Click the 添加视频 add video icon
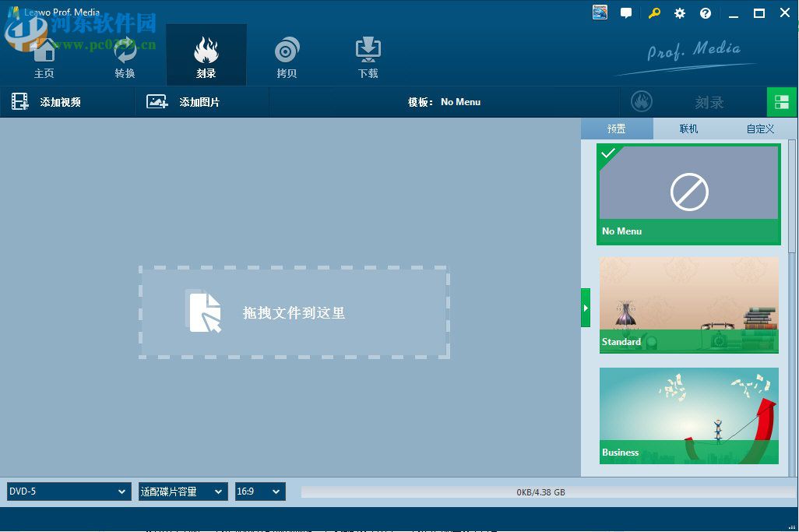The height and width of the screenshot is (532, 799). pyautogui.click(x=19, y=101)
